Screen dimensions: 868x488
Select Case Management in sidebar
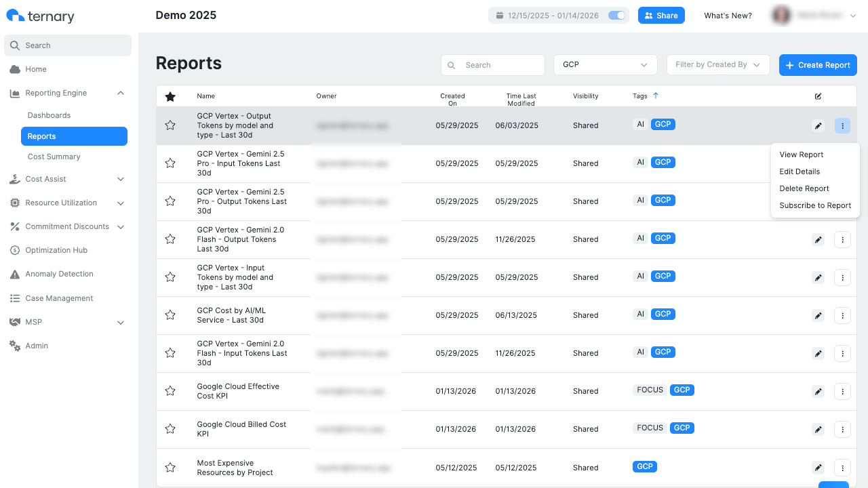pyautogui.click(x=59, y=298)
